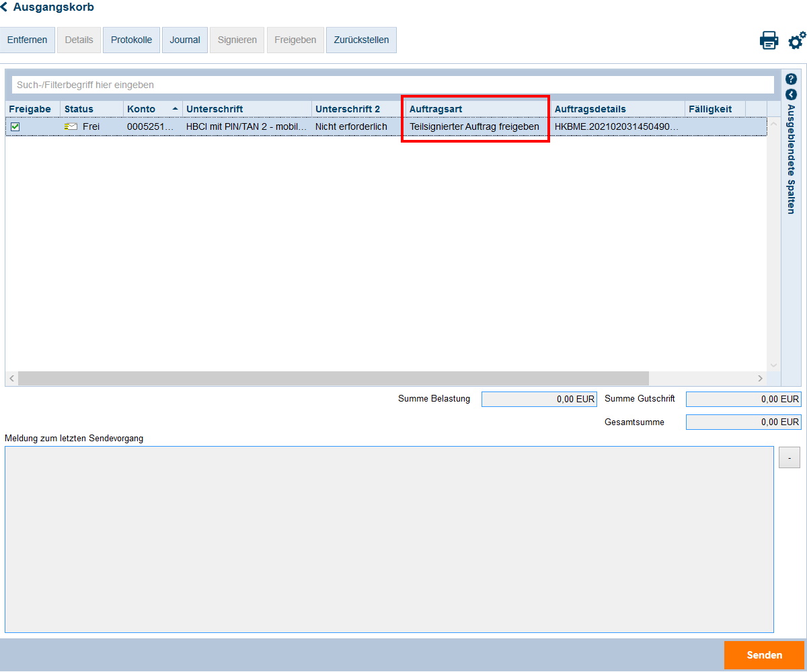The image size is (807, 672).
Task: Click the Summe Gutschrift amount field
Action: pos(744,399)
